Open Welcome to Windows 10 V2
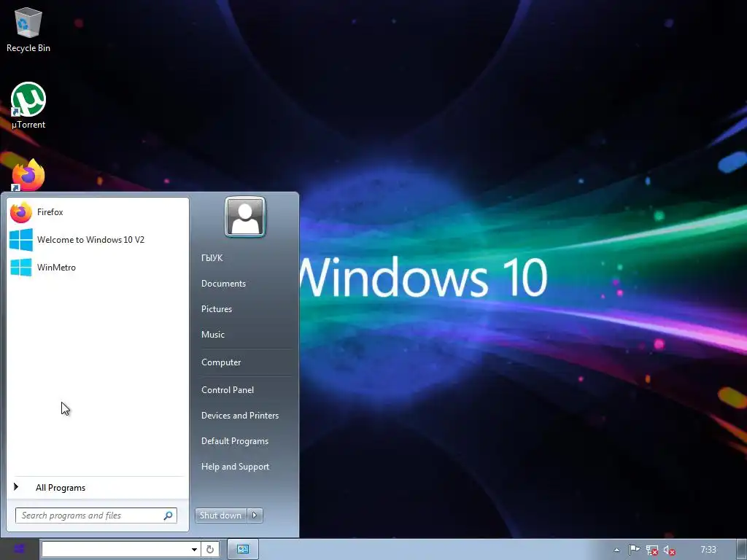The height and width of the screenshot is (560, 747). [98, 240]
